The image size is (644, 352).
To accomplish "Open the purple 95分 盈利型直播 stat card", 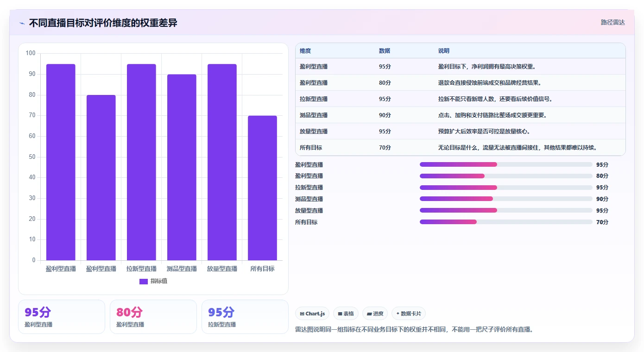I will tap(62, 317).
